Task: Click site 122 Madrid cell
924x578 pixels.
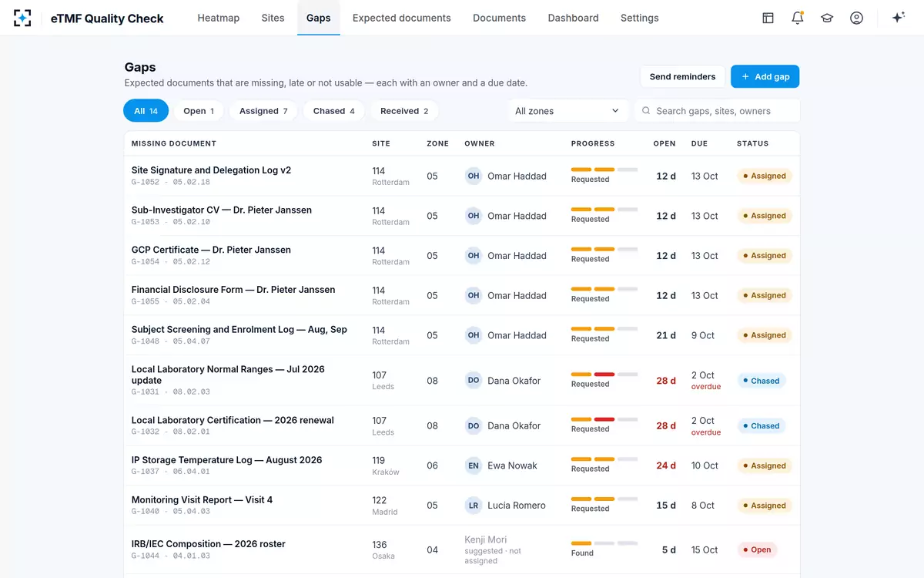Action: (x=385, y=506)
